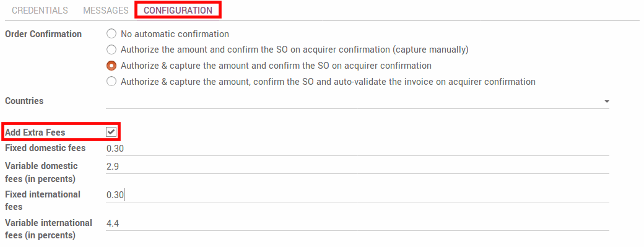Edit Variable domestic fees percent field
The height and width of the screenshot is (247, 644).
coord(357,166)
